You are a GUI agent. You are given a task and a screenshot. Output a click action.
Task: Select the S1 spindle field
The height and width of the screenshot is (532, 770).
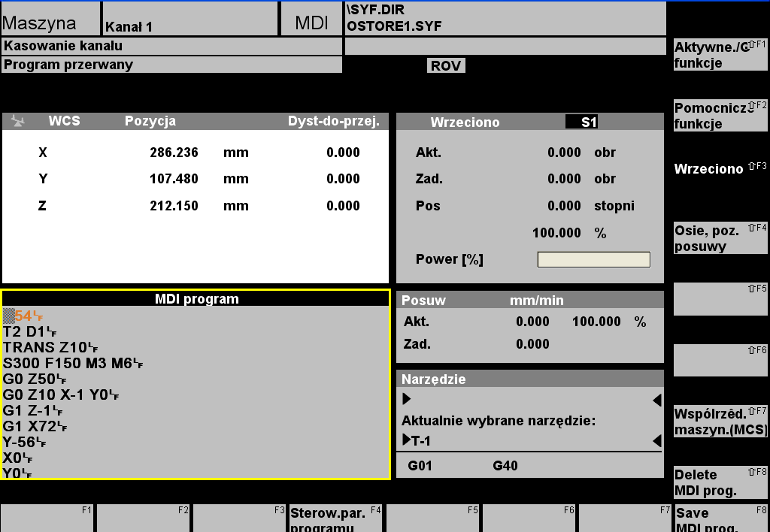582,122
